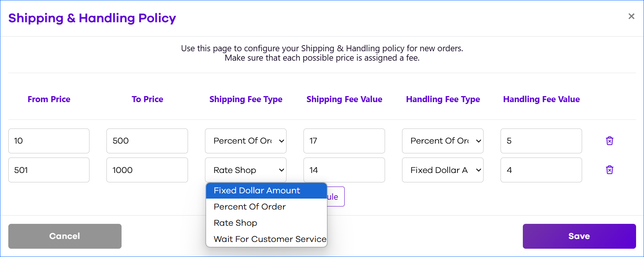Select Wait For Customer Service option
Screen dimensions: 644x257
[267, 239]
